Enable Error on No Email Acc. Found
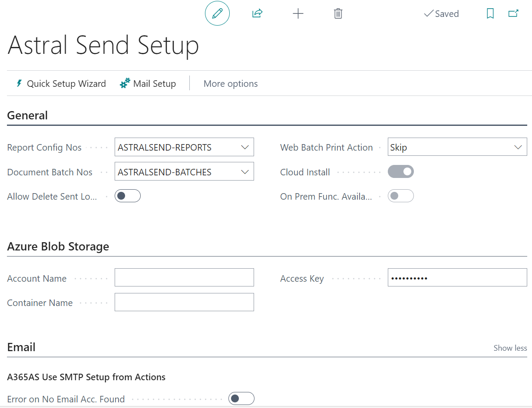 [241, 398]
